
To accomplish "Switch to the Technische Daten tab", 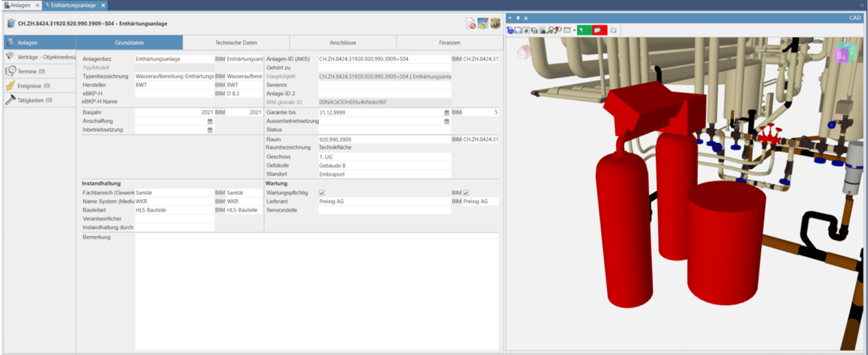I will 236,42.
